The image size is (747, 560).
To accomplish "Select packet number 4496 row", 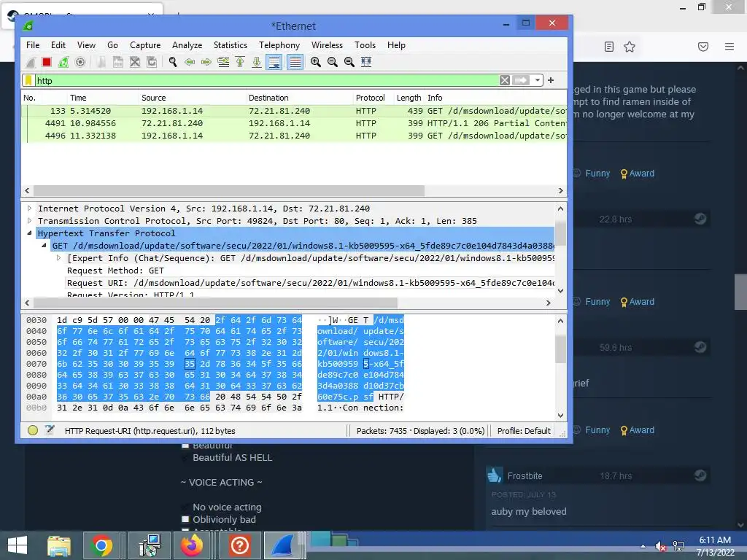I will coord(294,136).
